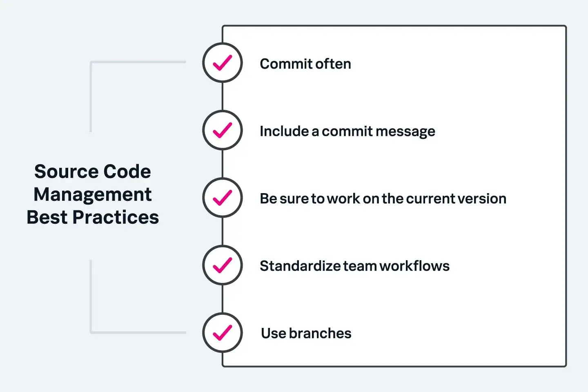Click the checkmark circle beside Commit often
The image size is (588, 392).
(223, 63)
